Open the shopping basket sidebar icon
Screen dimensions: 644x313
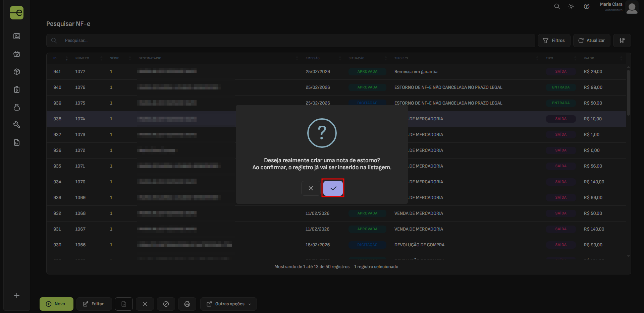click(x=17, y=54)
